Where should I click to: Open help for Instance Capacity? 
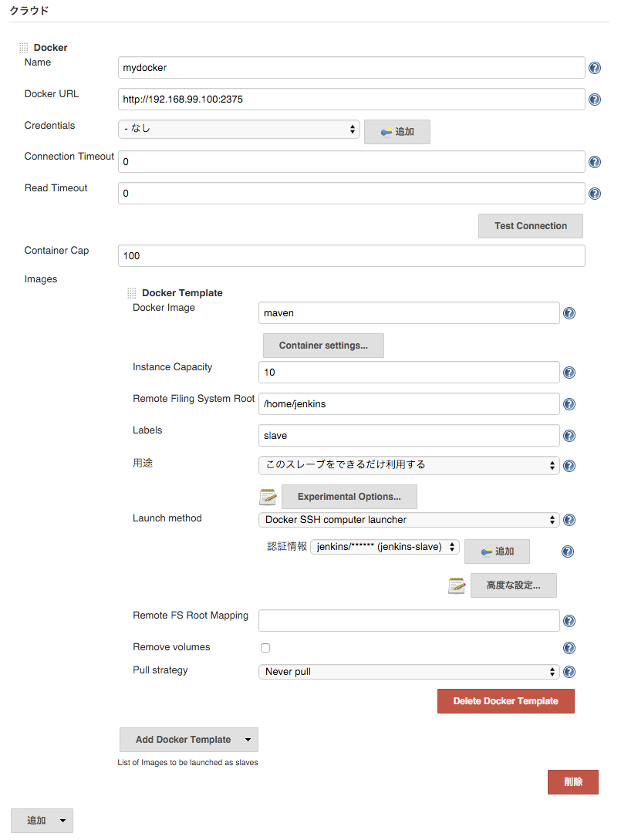tap(569, 372)
